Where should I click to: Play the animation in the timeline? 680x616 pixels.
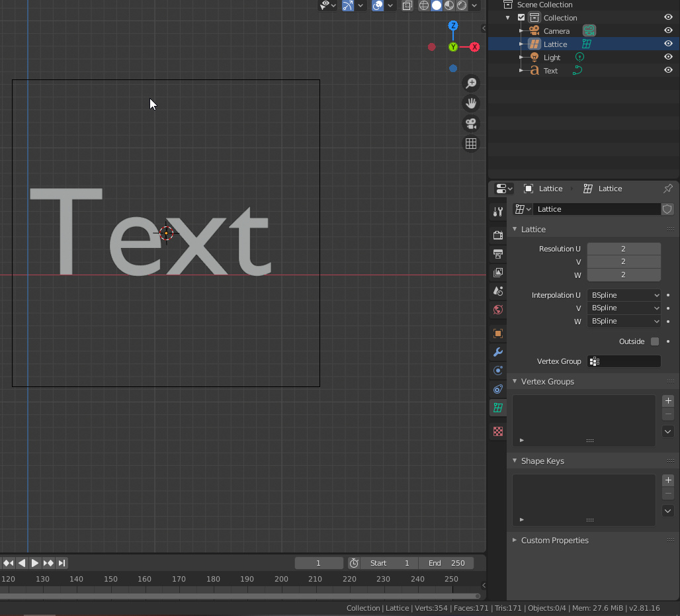point(34,563)
